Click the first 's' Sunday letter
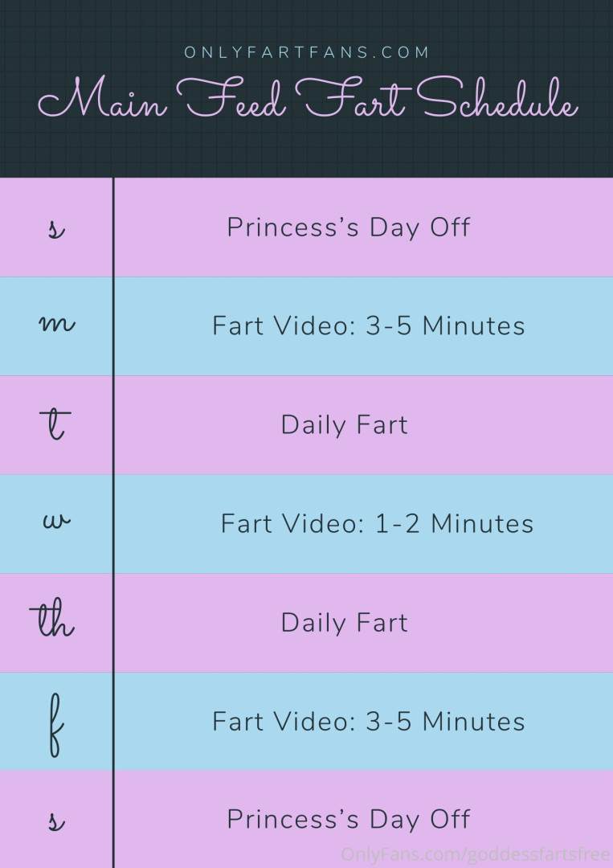The height and width of the screenshot is (868, 613). pyautogui.click(x=56, y=228)
